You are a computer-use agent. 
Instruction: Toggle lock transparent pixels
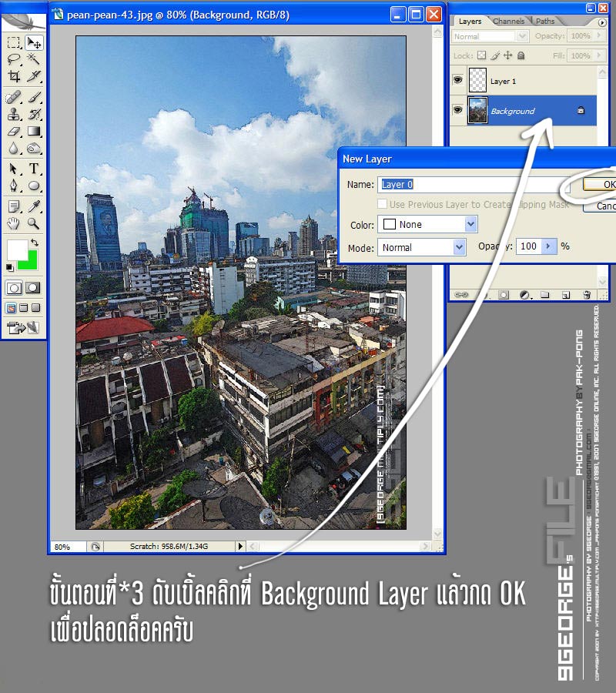pos(482,55)
